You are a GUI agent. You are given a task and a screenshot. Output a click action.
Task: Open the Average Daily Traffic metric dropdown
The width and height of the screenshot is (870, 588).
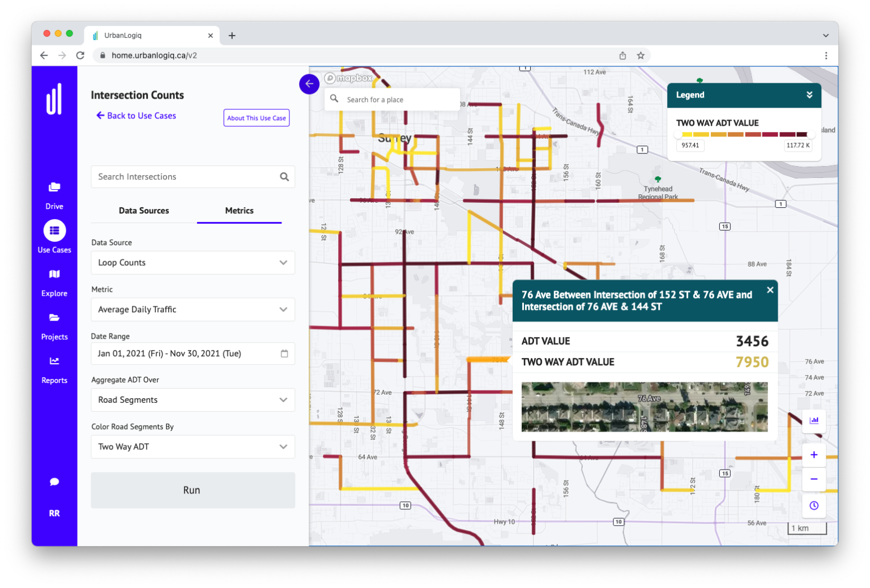pyautogui.click(x=193, y=310)
